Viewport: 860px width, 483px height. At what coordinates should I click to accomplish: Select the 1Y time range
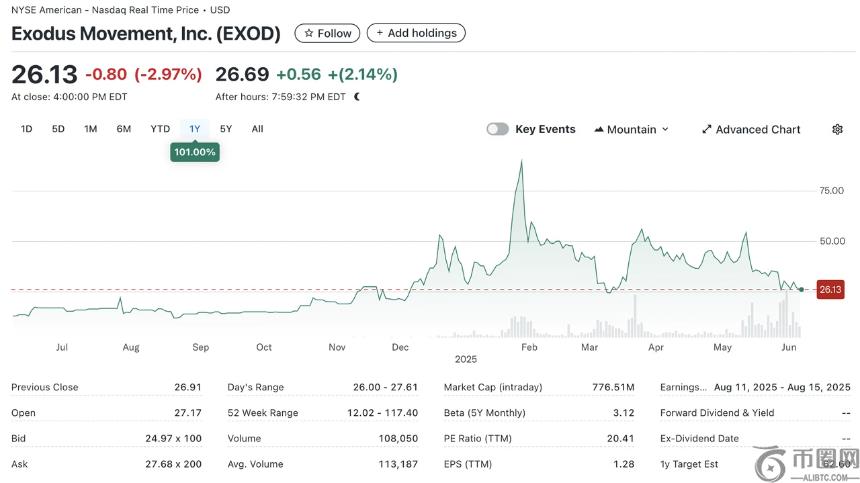pyautogui.click(x=195, y=129)
